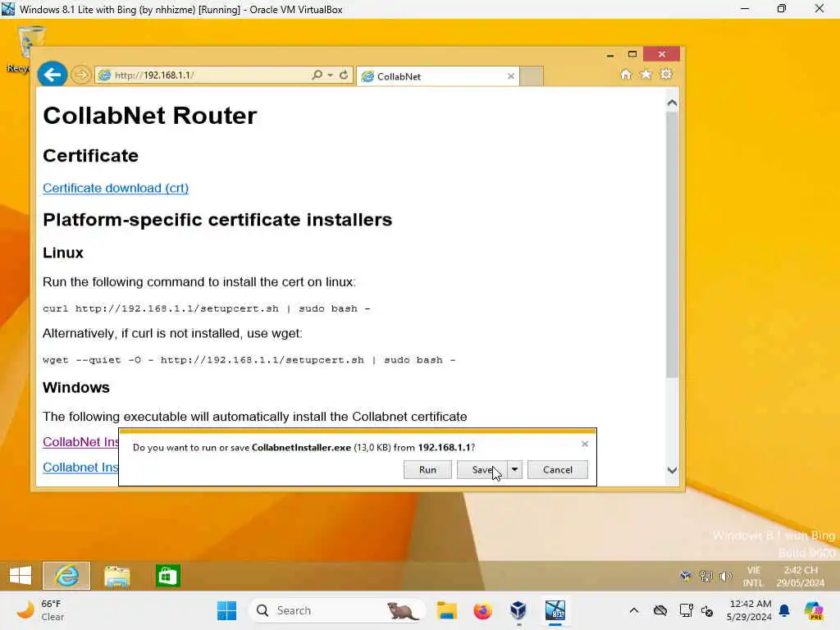
Task: Expand the host tray hidden icons chevron
Action: (634, 610)
